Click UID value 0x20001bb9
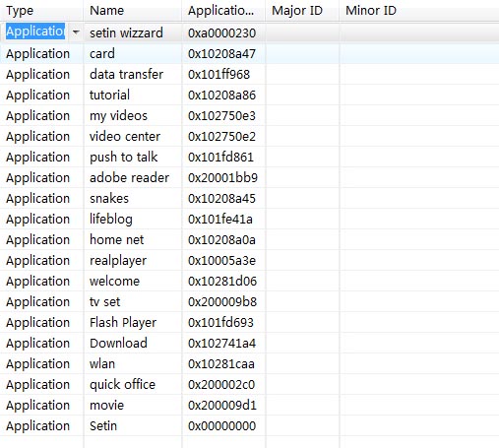 click(222, 177)
